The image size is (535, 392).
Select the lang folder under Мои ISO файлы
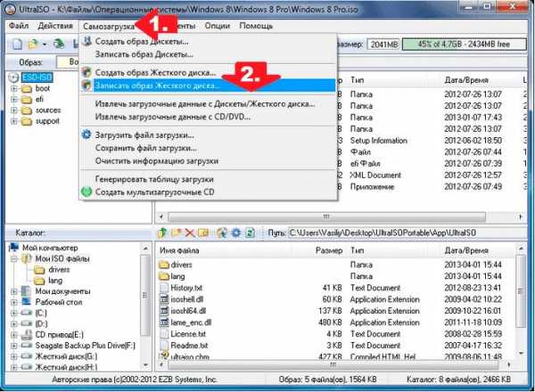pyautogui.click(x=55, y=281)
